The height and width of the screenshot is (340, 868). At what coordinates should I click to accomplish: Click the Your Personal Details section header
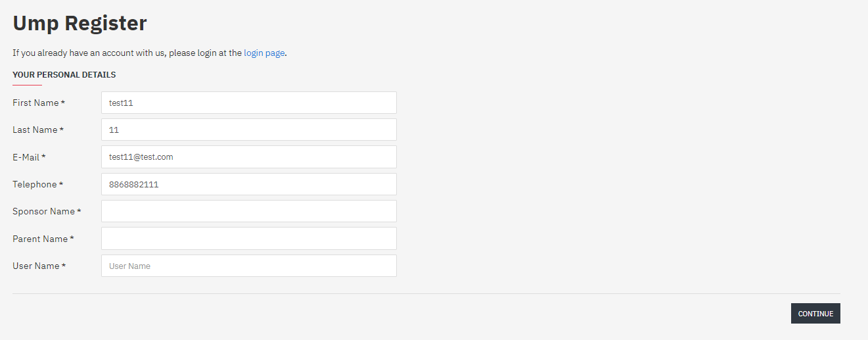coord(64,75)
